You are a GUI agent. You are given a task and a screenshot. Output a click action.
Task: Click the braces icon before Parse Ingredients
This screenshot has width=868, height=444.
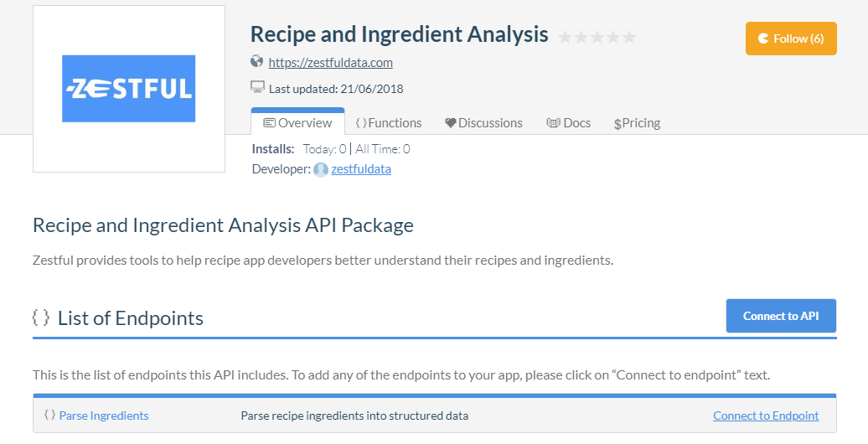point(49,416)
